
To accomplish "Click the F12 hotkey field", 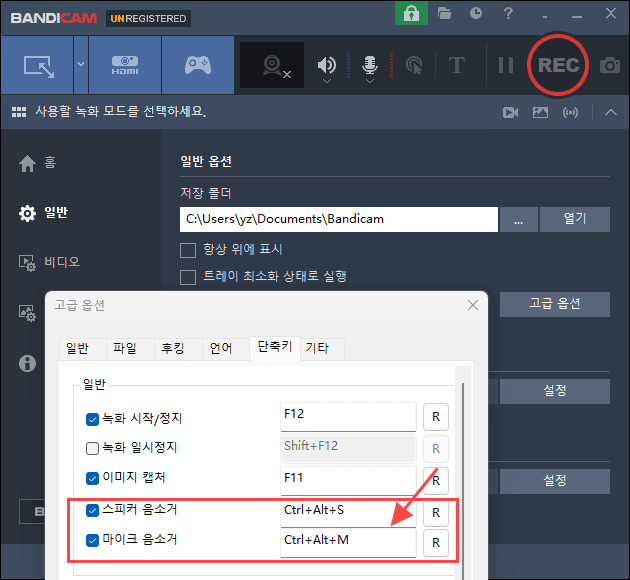I will coord(348,417).
